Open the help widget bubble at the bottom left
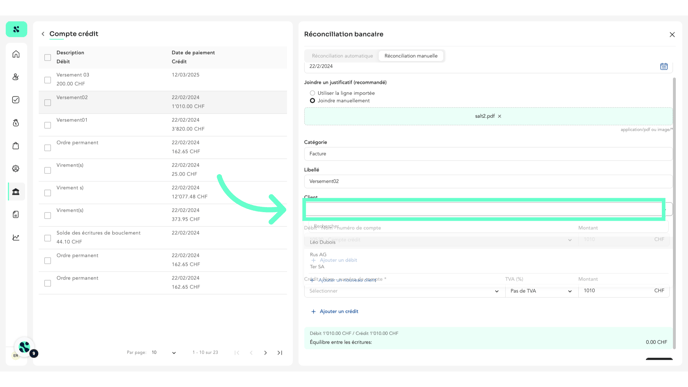The image size is (688, 387). 25,348
